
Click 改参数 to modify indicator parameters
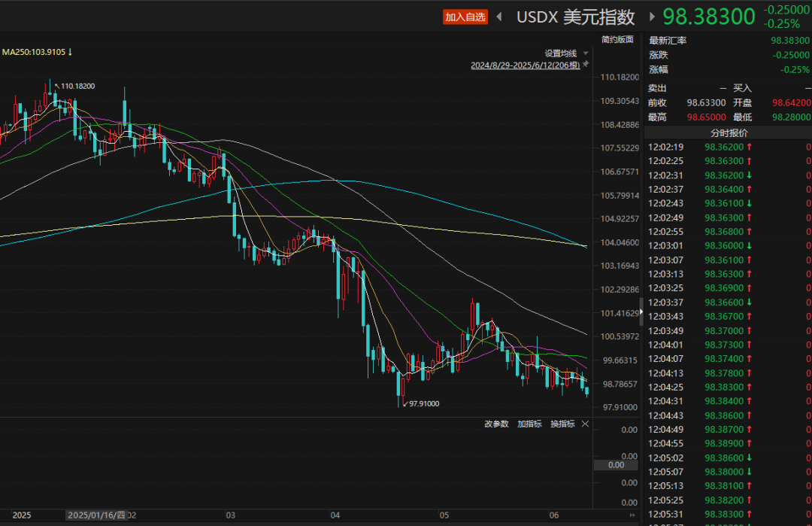[x=496, y=424]
